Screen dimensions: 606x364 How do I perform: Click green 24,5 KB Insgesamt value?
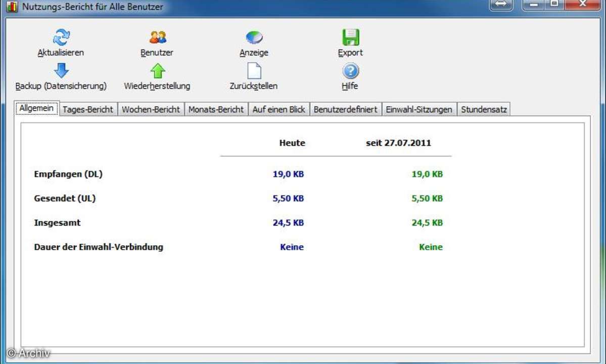(427, 223)
